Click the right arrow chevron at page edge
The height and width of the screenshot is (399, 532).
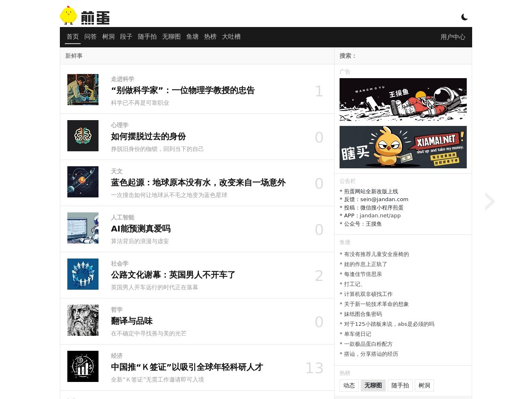click(490, 202)
